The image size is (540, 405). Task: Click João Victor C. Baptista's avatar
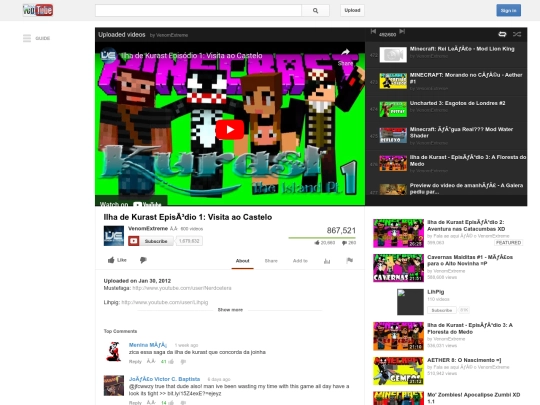114,386
